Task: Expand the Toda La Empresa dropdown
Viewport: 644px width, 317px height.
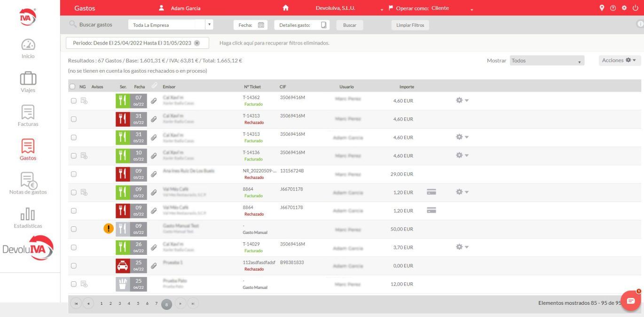Action: click(210, 25)
